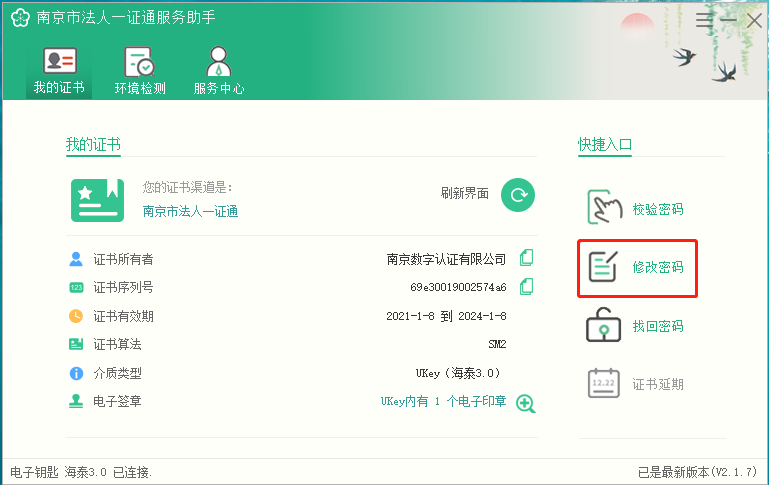Open the hamburger menu in title bar

tap(705, 19)
